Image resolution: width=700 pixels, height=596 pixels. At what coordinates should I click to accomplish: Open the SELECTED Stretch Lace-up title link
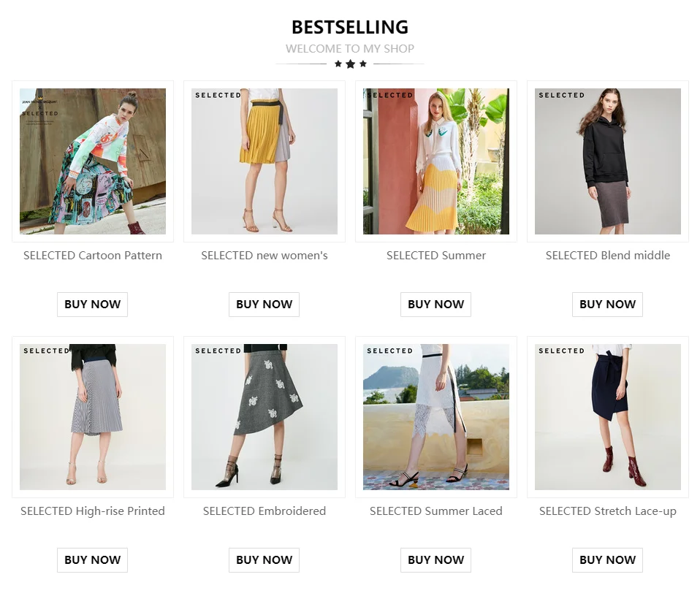point(608,511)
